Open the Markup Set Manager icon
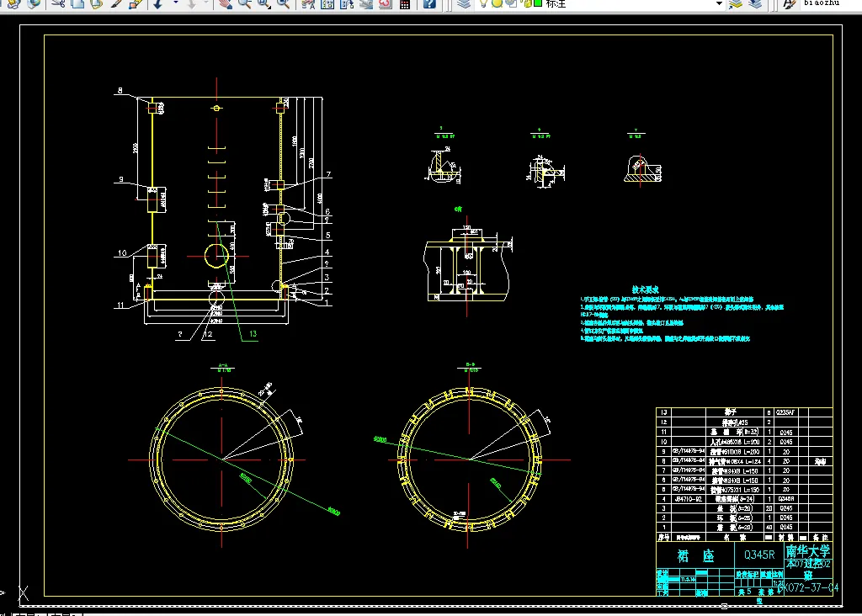The height and width of the screenshot is (616, 862). [385, 4]
